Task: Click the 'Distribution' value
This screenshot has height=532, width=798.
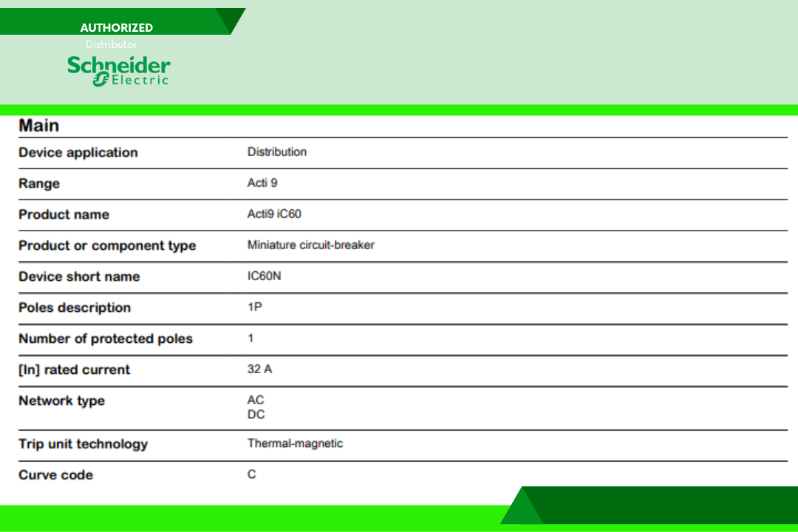Action: pos(277,151)
